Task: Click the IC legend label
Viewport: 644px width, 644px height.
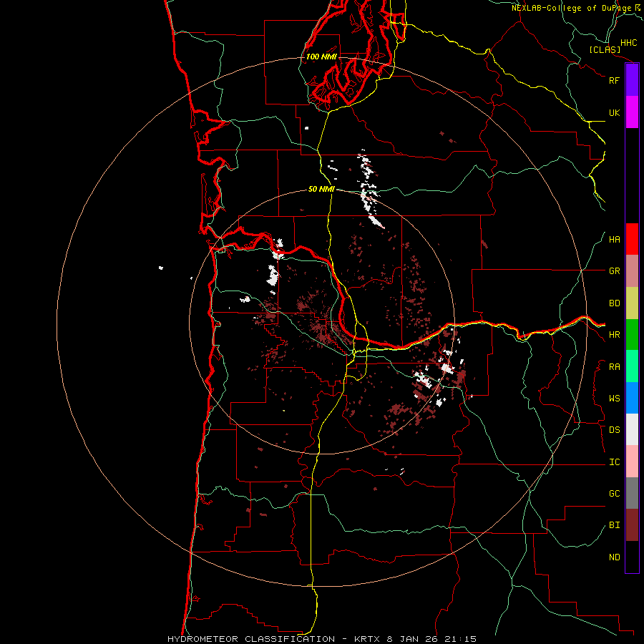Action: pos(614,462)
